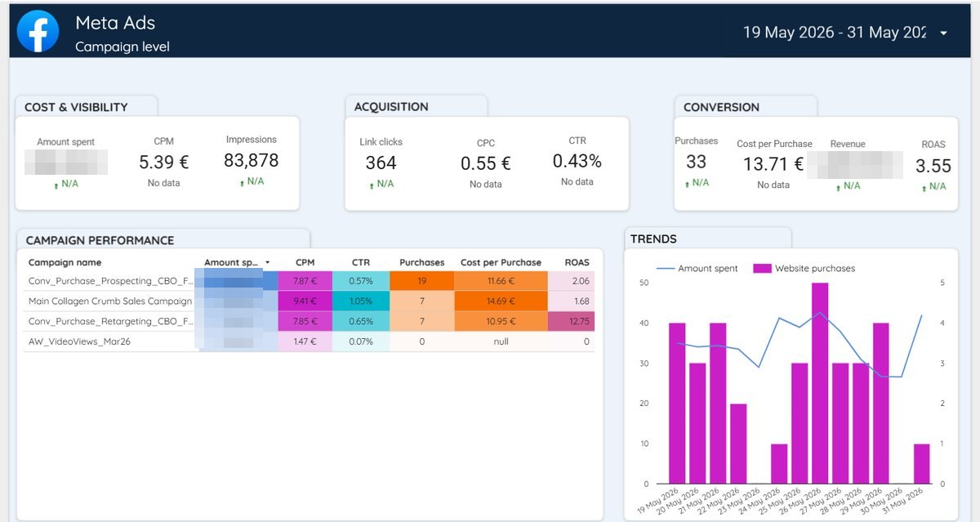The image size is (980, 522).
Task: Click the 0.43% CTR scorecard value
Action: (x=577, y=161)
